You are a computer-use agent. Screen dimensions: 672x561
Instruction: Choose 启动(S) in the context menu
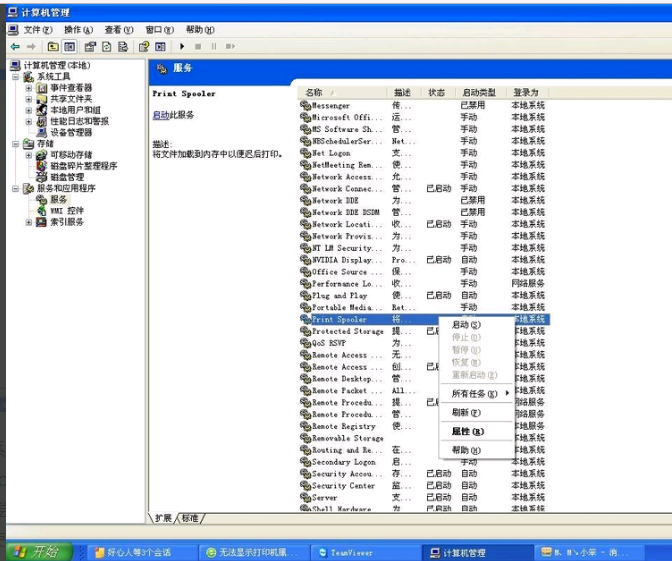(x=477, y=324)
